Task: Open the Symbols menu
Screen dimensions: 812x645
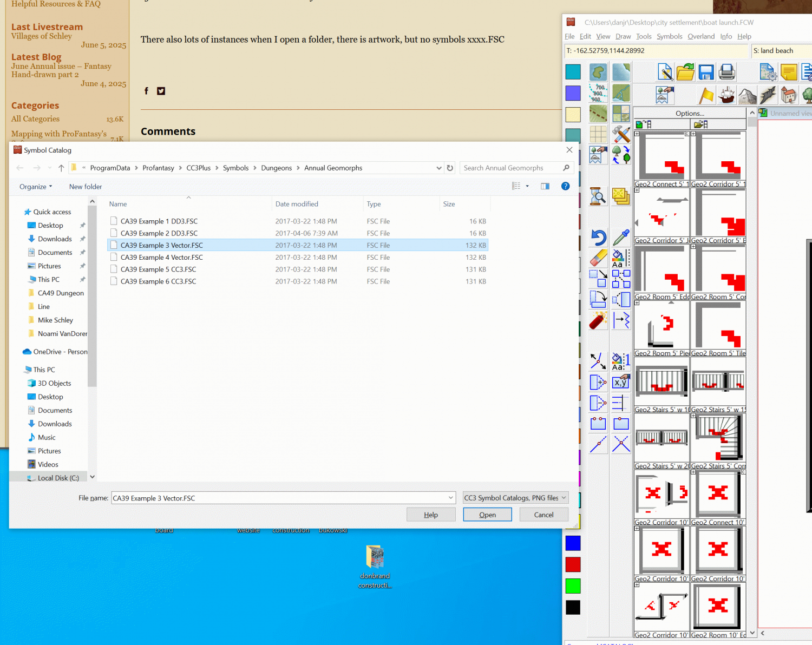Action: (669, 36)
